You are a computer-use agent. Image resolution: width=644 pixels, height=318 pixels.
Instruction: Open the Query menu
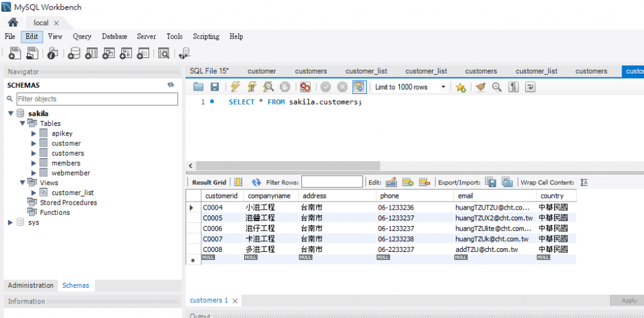(x=82, y=36)
